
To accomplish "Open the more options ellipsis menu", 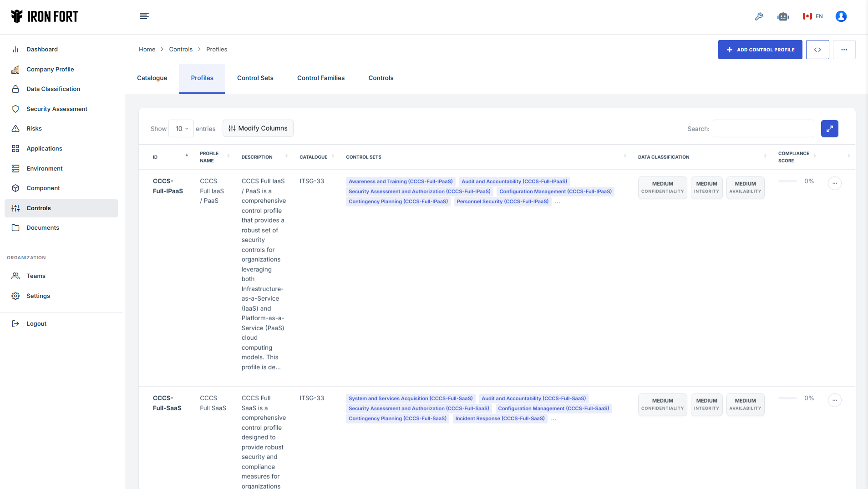I will tap(844, 50).
